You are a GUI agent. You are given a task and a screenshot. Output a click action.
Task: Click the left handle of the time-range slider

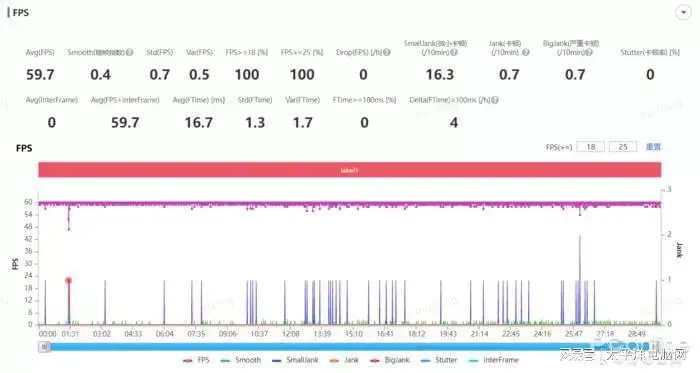tap(44, 347)
